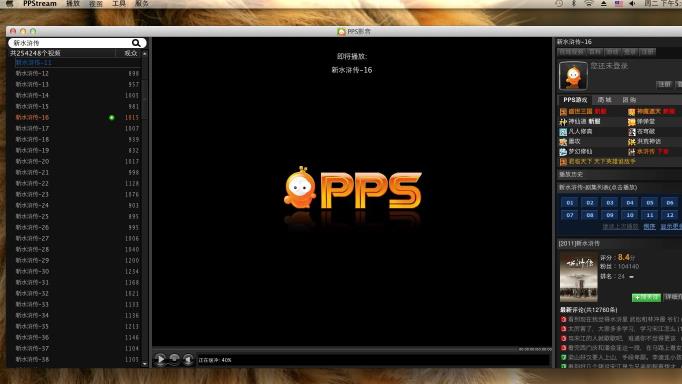This screenshot has height=384, width=682.
Task: Switch to the 商城 tab
Action: click(x=605, y=100)
